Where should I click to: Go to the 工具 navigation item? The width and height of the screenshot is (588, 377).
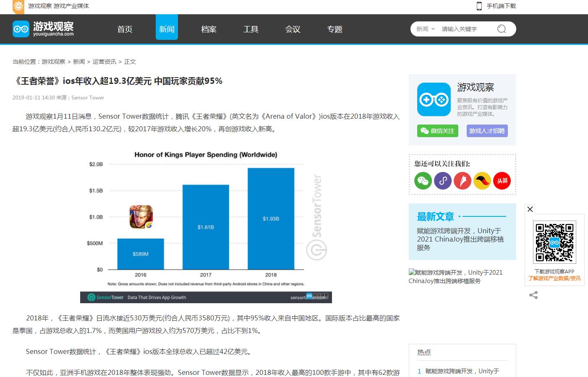(x=251, y=29)
